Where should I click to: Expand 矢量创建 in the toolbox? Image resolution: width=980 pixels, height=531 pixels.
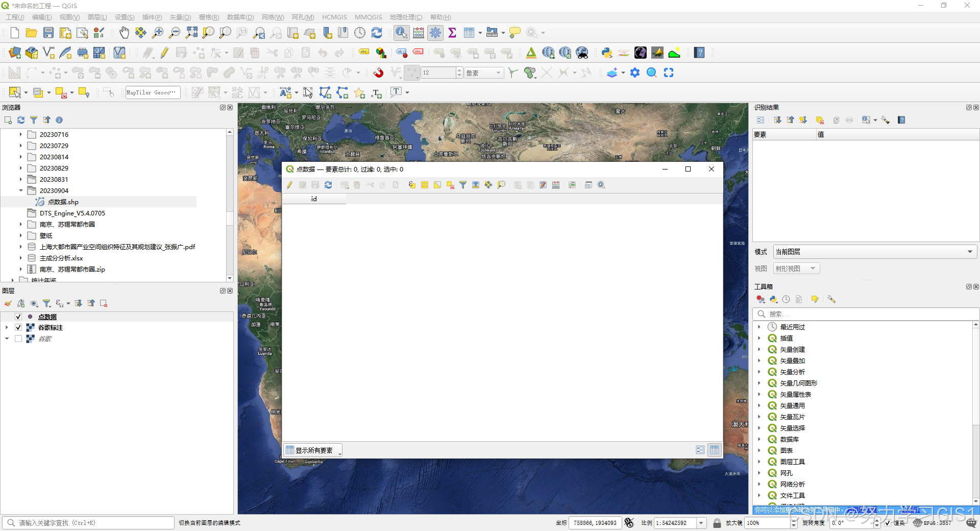tap(759, 350)
